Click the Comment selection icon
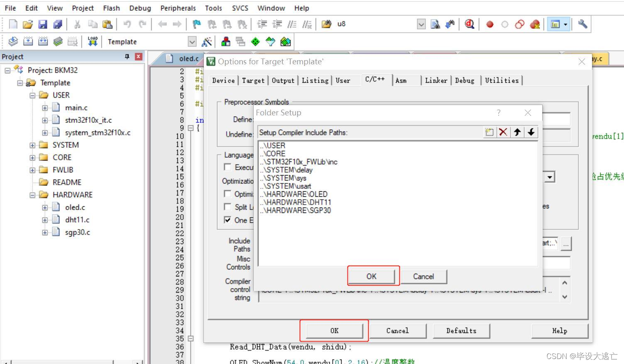The image size is (624, 364). coord(292,24)
